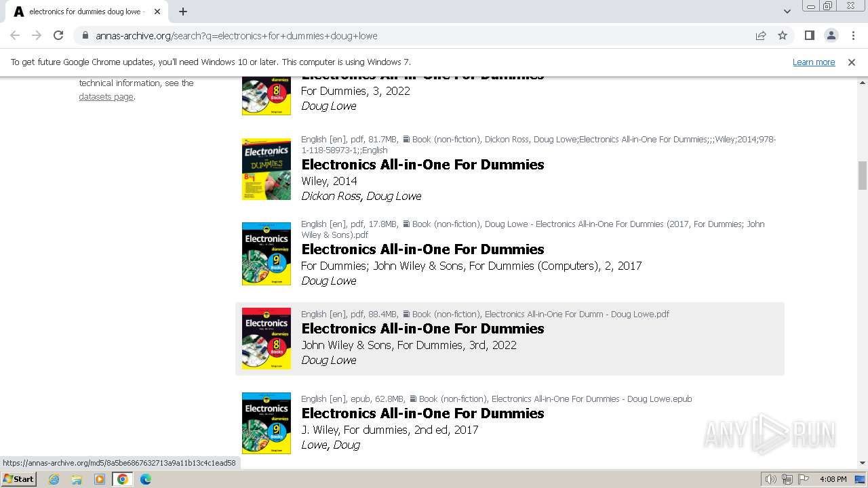
Task: Click text For Dummies, 3, 2022
Action: (x=355, y=91)
